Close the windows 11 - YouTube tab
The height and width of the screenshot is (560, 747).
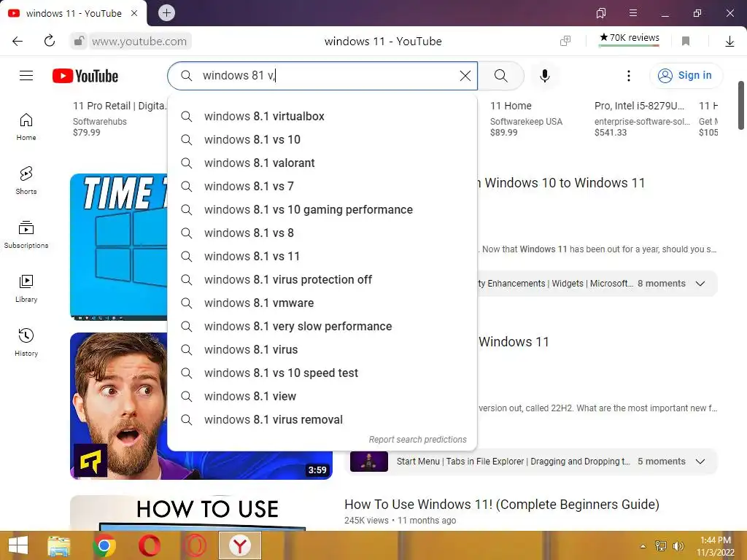pos(134,13)
